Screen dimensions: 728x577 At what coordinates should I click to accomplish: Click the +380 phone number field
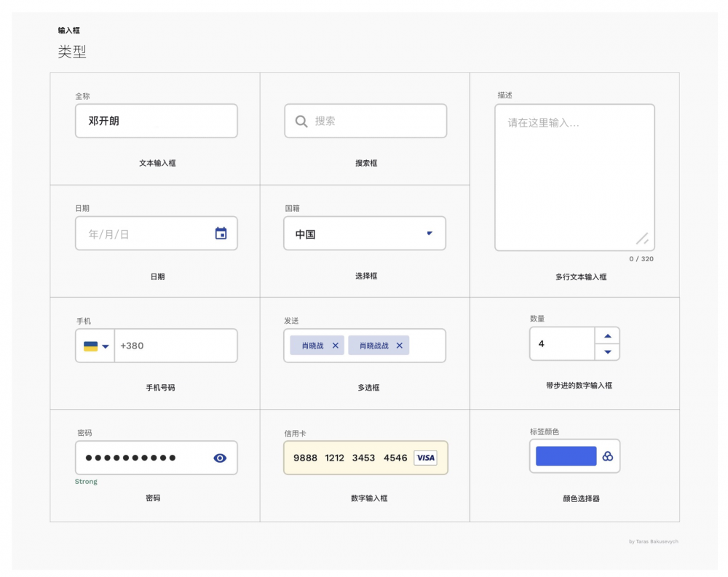[x=175, y=346]
